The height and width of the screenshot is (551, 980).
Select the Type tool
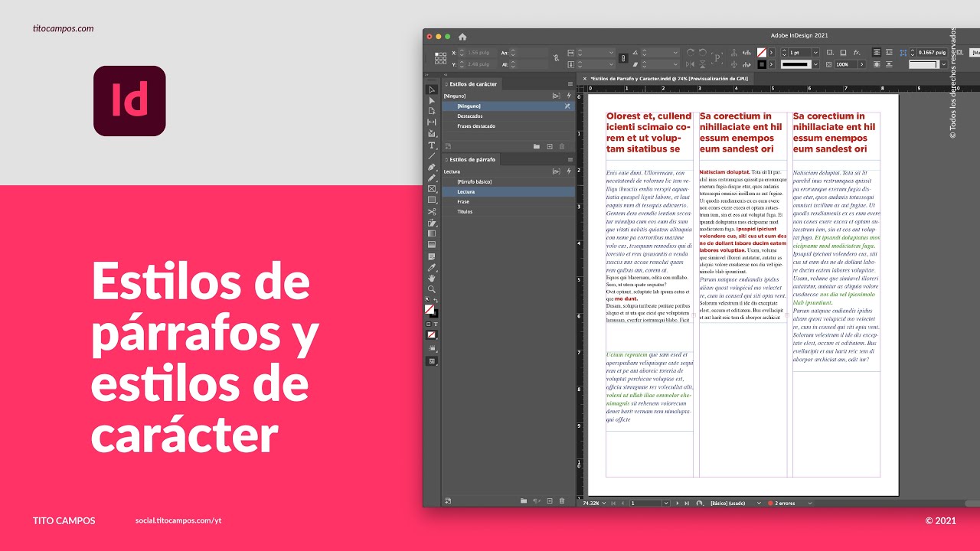(432, 145)
